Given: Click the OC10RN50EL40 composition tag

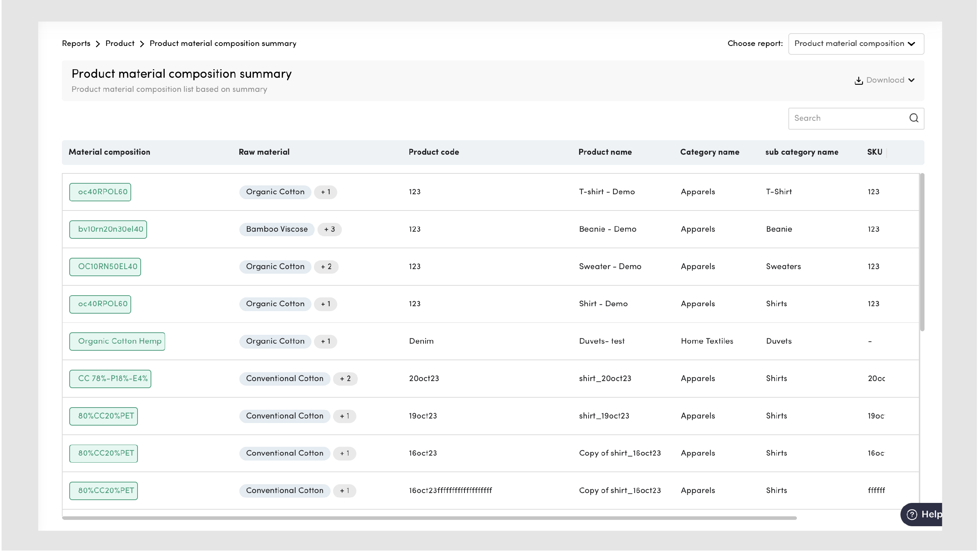Looking at the screenshot, I should [x=105, y=267].
